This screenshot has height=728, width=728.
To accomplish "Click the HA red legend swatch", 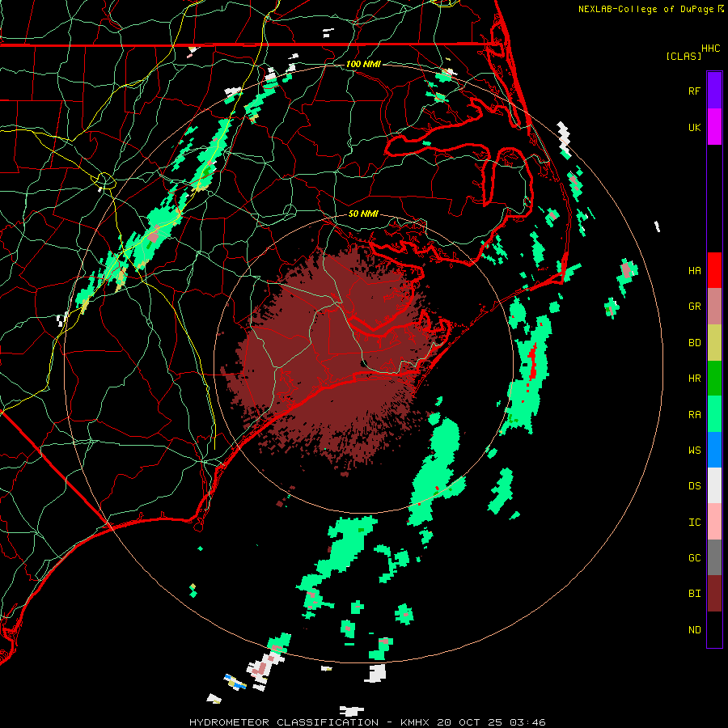I will (x=714, y=270).
